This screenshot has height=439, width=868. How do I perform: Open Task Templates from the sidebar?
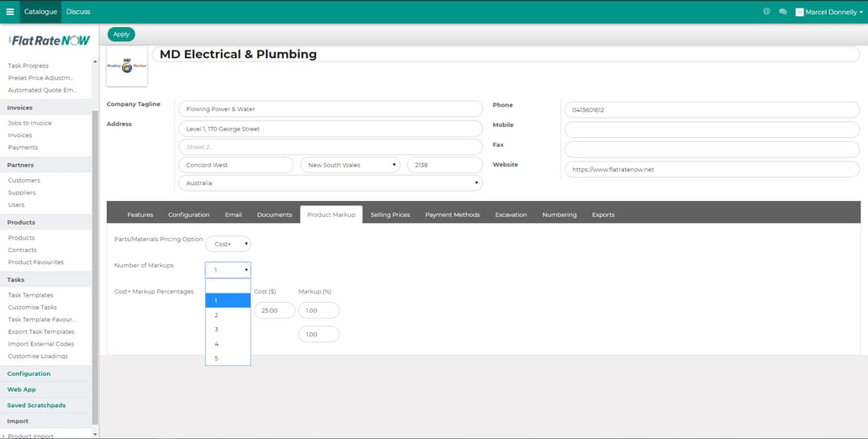pos(30,295)
